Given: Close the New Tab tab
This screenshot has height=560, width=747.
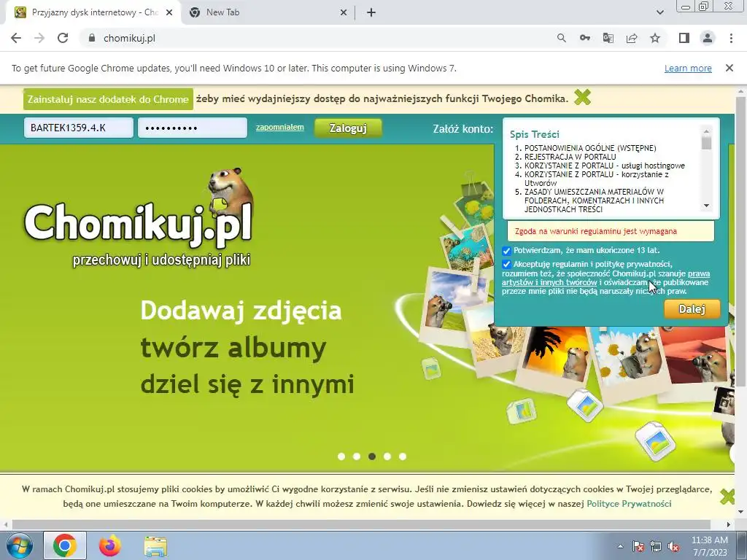Looking at the screenshot, I should 344,13.
